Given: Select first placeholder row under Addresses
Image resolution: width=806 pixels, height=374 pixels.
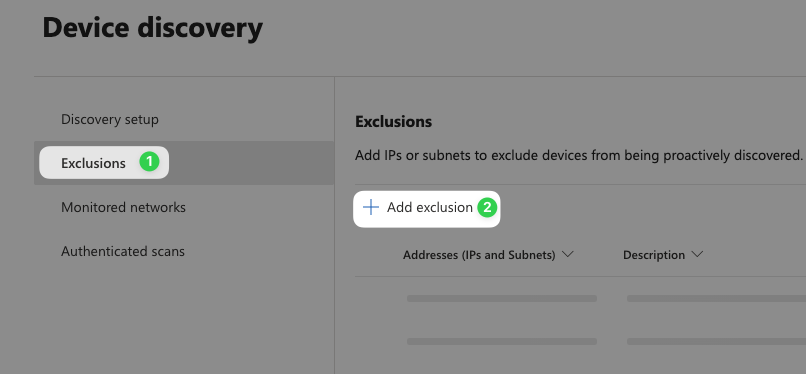Looking at the screenshot, I should click(x=502, y=298).
